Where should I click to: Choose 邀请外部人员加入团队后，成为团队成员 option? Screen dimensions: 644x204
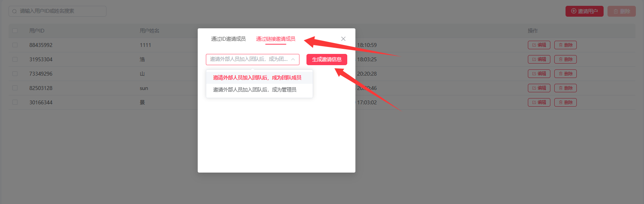[257, 78]
